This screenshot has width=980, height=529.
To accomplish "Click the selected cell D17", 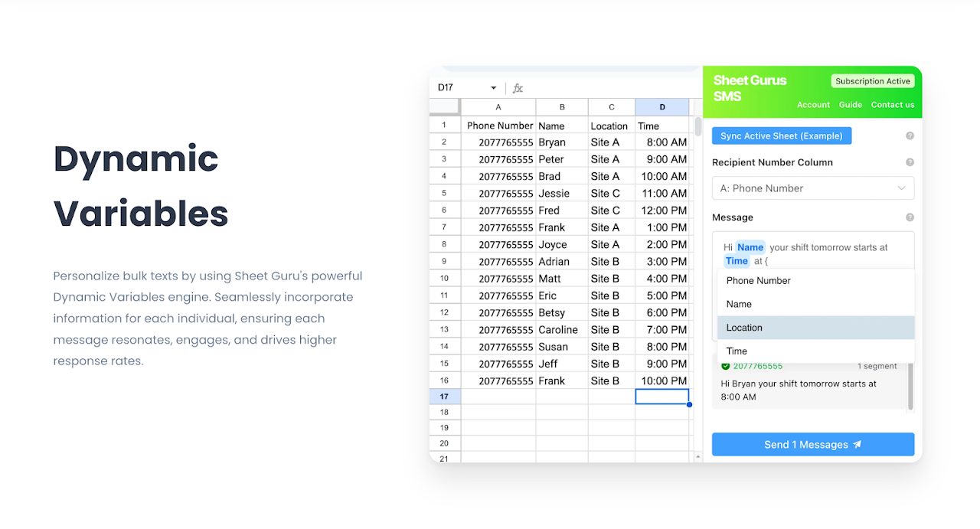I will click(x=662, y=397).
